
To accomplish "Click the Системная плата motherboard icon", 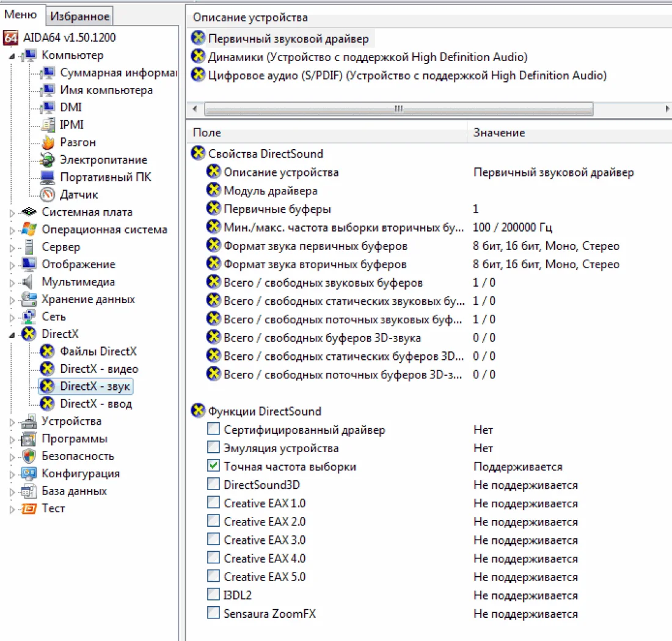I will pos(29,212).
